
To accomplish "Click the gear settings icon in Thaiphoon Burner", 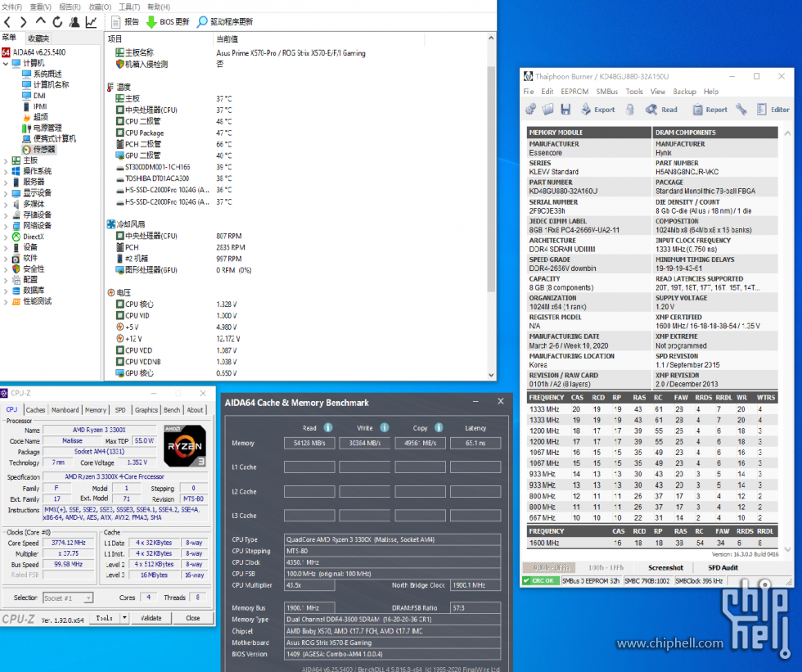I will [x=531, y=109].
